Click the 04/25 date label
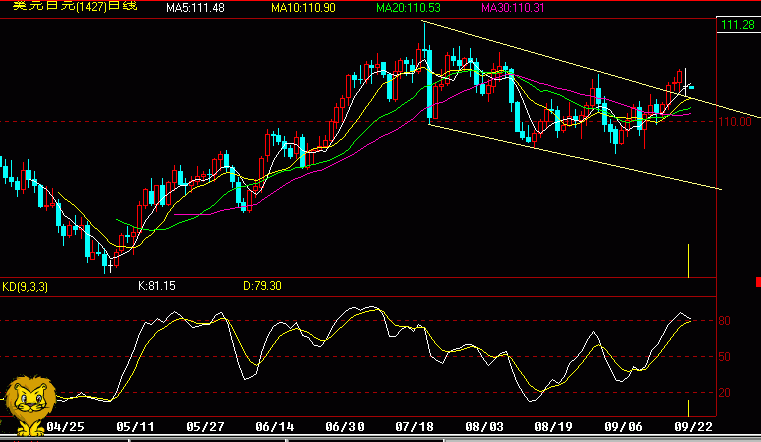This screenshot has height=442, width=761. click(65, 427)
